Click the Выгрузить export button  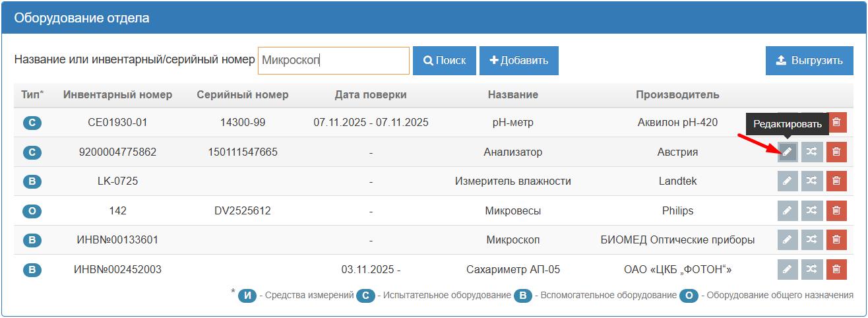[x=809, y=61]
